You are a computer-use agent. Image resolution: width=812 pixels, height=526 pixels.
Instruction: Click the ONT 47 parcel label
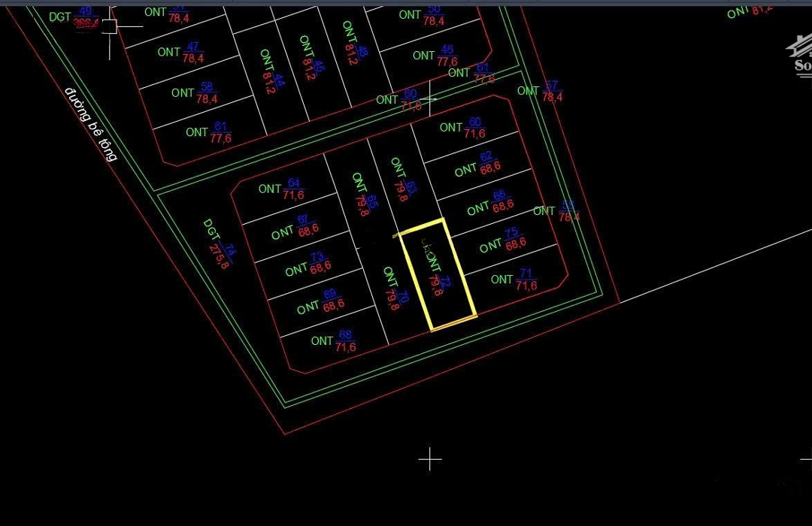(x=180, y=53)
